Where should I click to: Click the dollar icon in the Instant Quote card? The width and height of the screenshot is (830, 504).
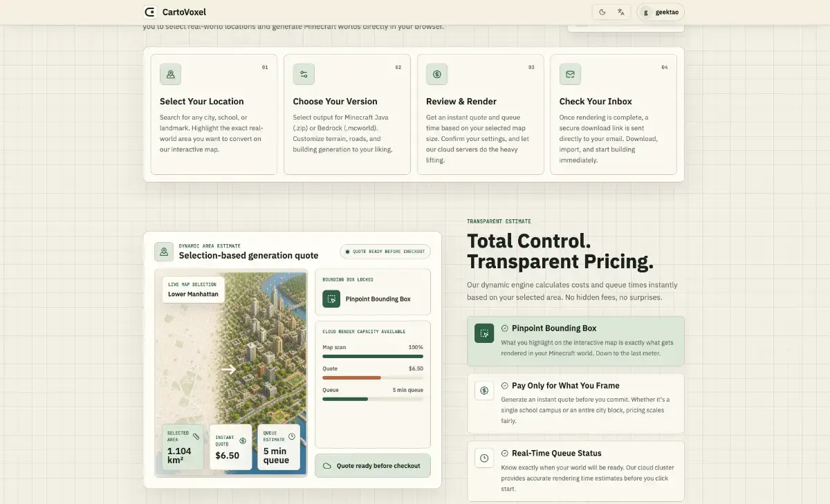click(243, 440)
